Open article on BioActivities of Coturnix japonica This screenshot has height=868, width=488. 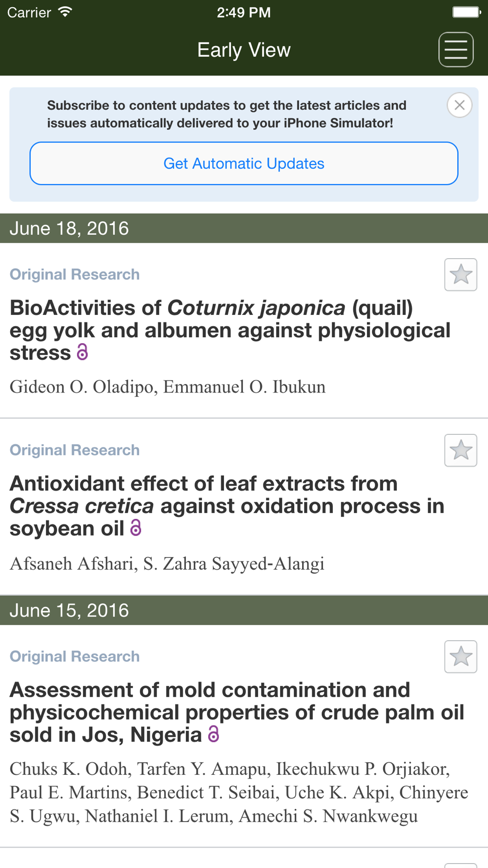230,331
